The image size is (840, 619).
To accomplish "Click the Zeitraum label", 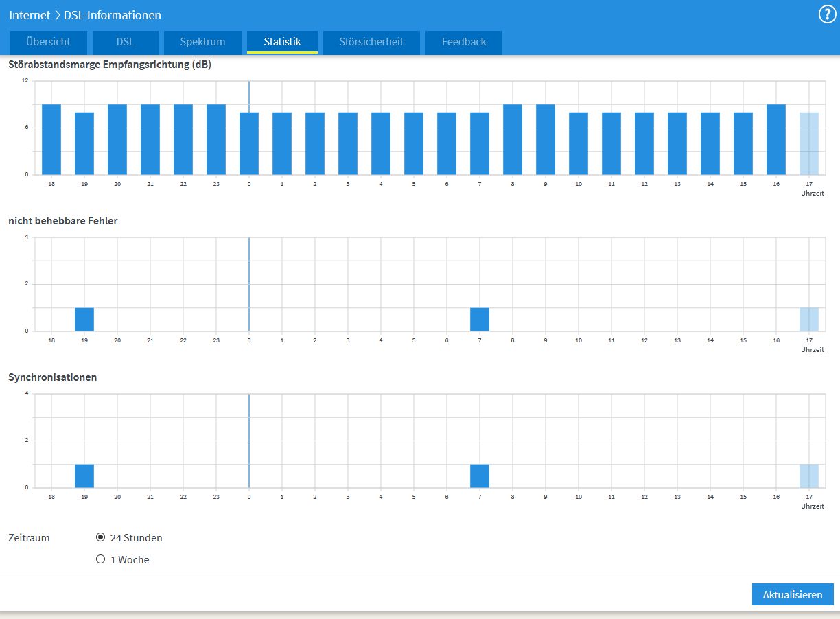I will coord(29,538).
